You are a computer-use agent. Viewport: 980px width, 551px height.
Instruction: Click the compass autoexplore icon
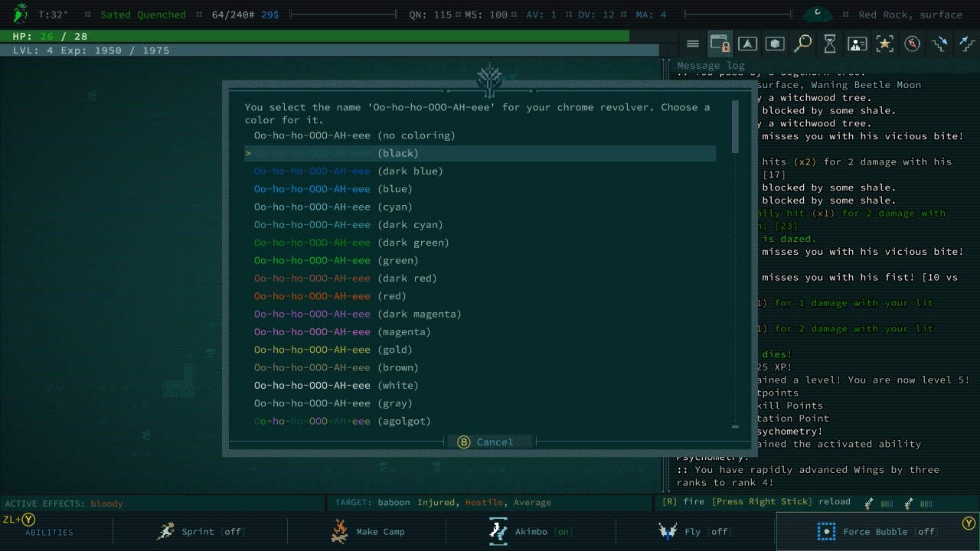912,44
